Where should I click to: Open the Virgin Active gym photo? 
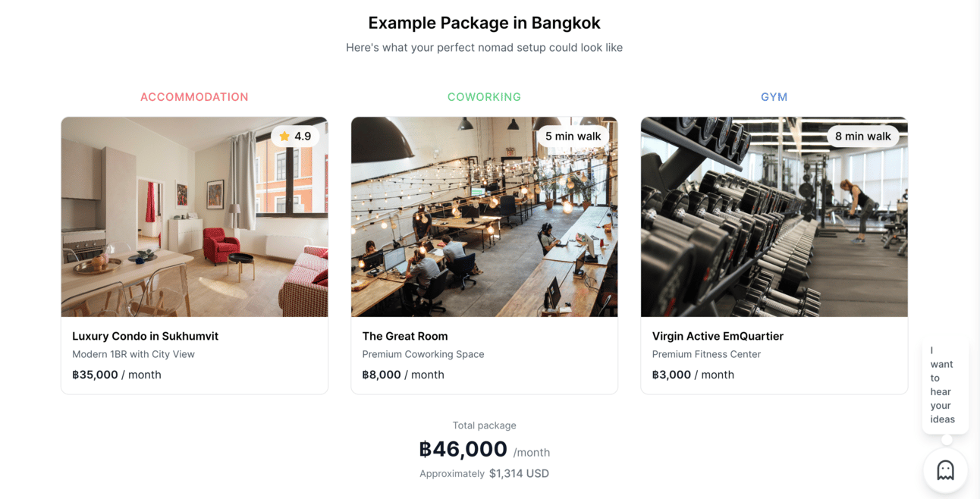(774, 217)
